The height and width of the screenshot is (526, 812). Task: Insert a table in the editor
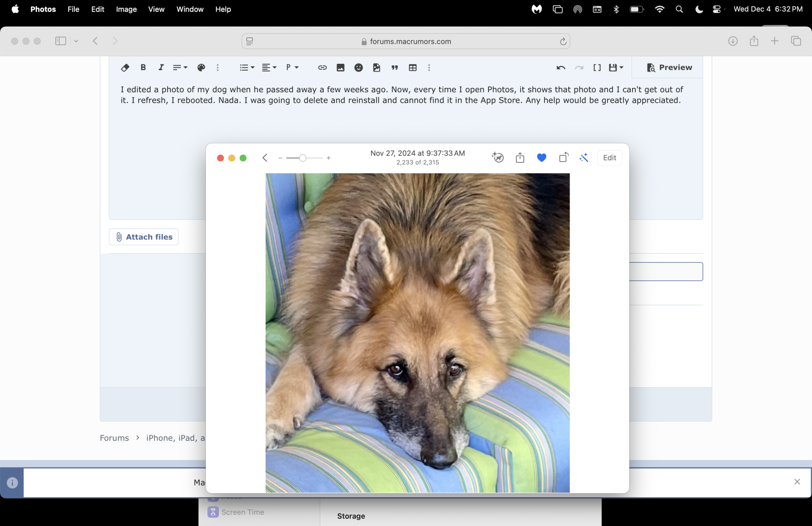412,68
